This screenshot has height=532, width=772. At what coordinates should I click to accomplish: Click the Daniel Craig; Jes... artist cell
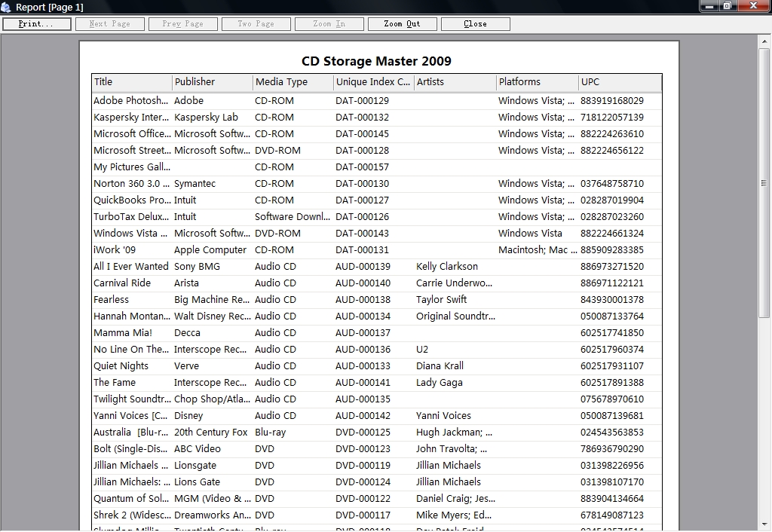(x=455, y=499)
